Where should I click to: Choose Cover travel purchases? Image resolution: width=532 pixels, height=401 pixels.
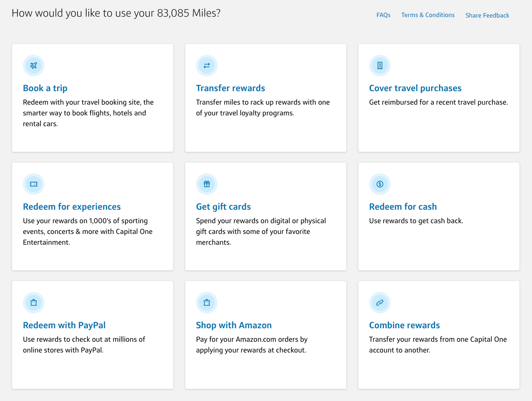point(415,88)
